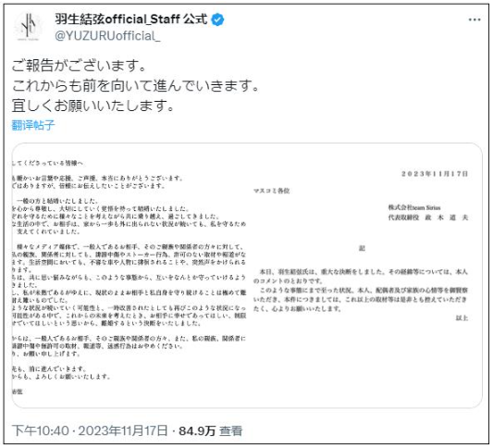Click the 下午10:40 post timestamp
Viewport: 493px width, 448px height.
tap(41, 430)
